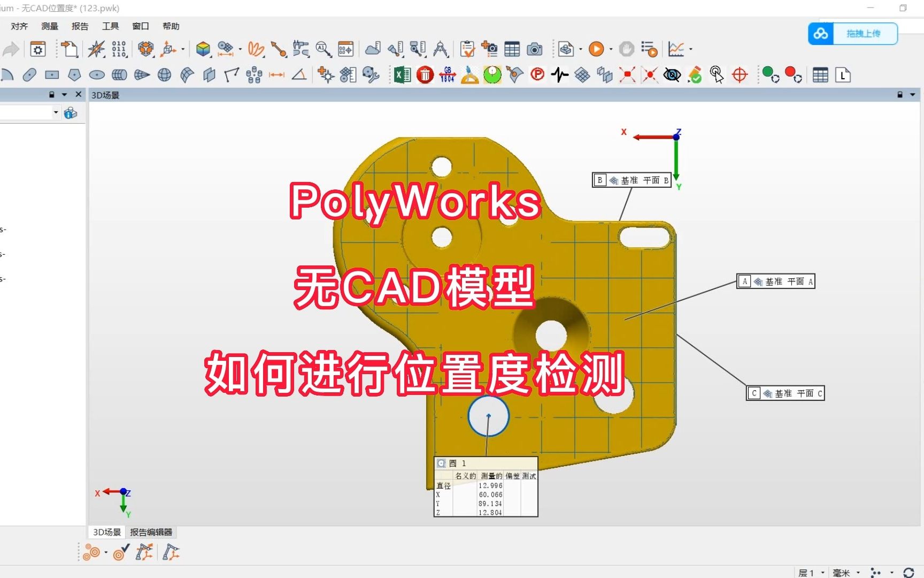This screenshot has width=924, height=578.
Task: Open the line chart statistics icon
Action: coord(676,50)
